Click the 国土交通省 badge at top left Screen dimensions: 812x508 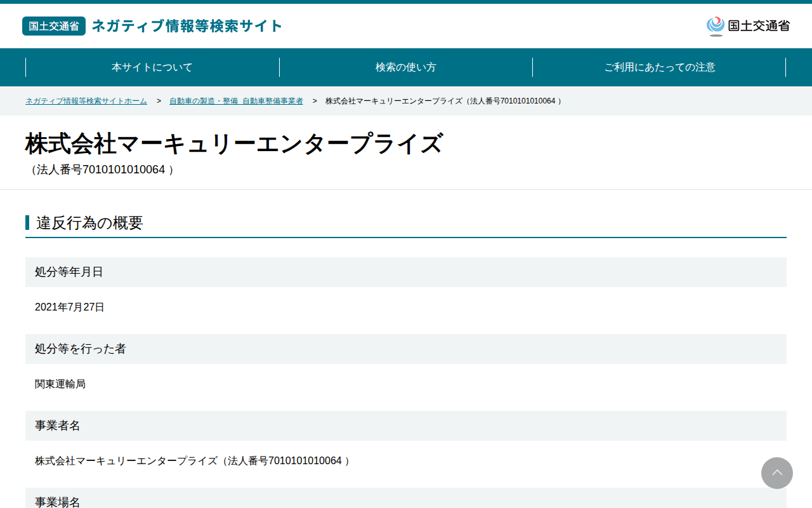54,26
